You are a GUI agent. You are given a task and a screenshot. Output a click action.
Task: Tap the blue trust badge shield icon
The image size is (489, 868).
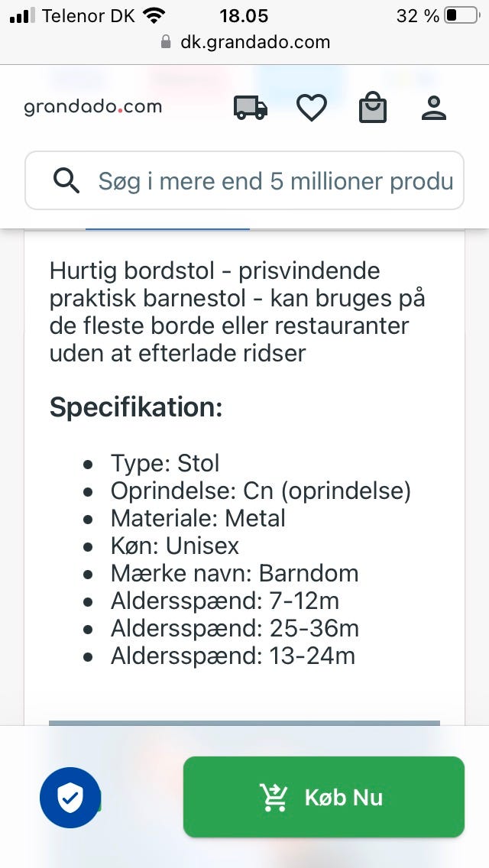(x=70, y=797)
